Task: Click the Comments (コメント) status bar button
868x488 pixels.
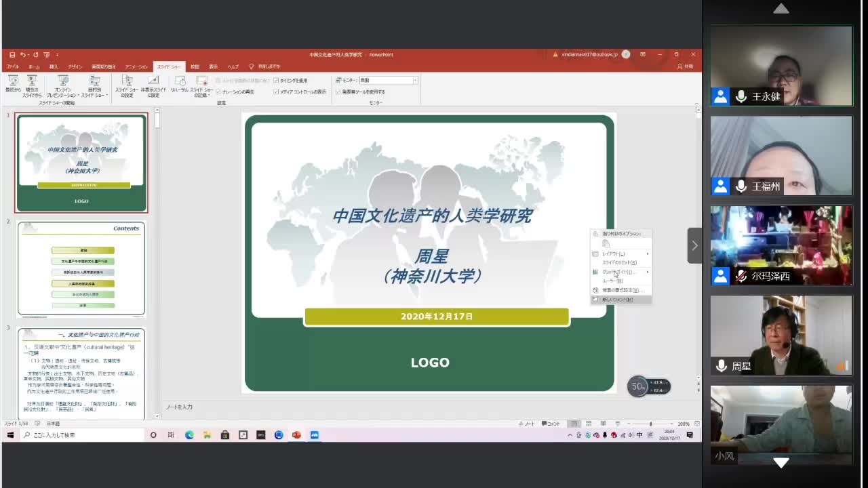Action: coord(551,424)
